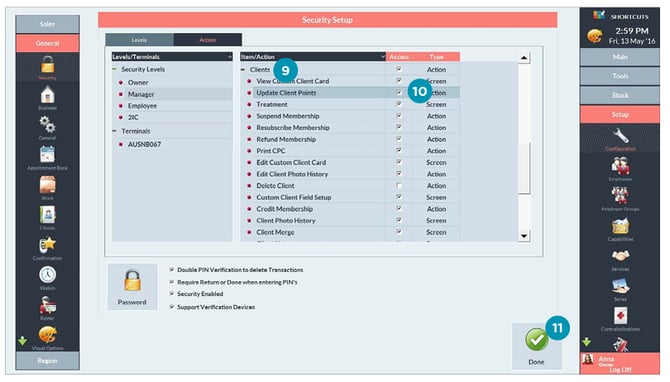The image size is (670, 382).
Task: Open the Setup menu
Action: point(620,115)
